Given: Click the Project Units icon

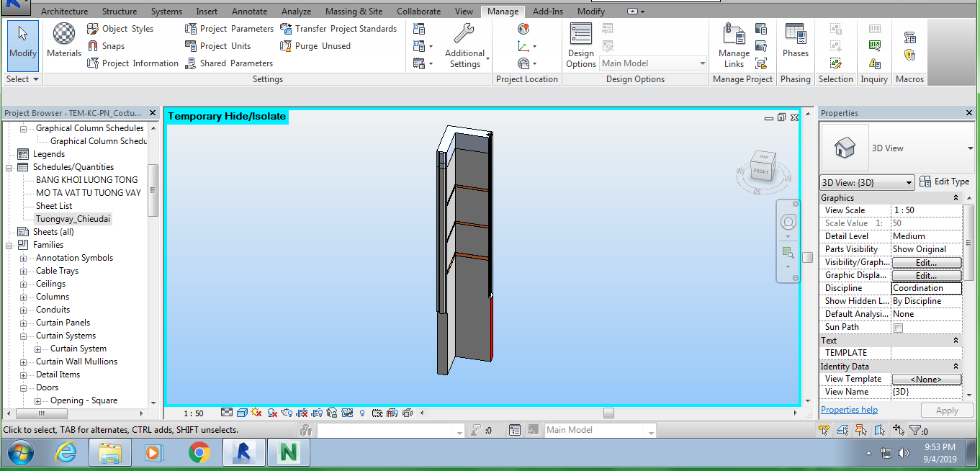Looking at the screenshot, I should tap(191, 46).
